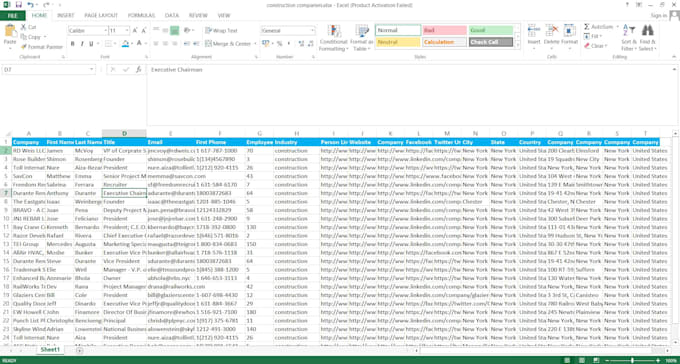Click Wrap Text button
This screenshot has height=364, width=680.
point(222,31)
